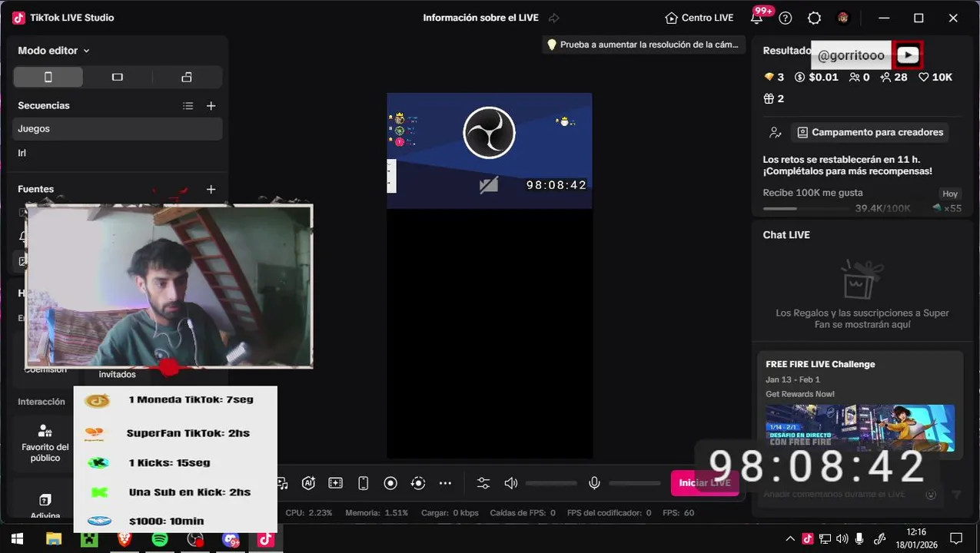Click the 100K me gusta progress bar
The image size is (980, 553).
pyautogui.click(x=805, y=208)
